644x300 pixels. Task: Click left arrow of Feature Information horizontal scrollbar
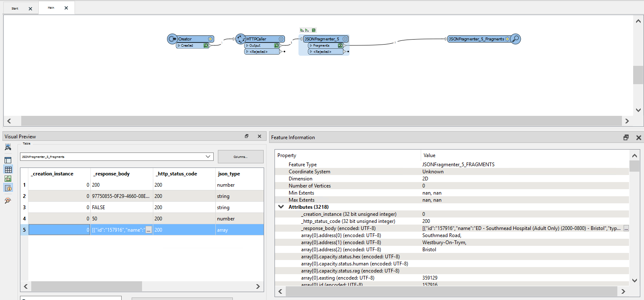(280, 291)
